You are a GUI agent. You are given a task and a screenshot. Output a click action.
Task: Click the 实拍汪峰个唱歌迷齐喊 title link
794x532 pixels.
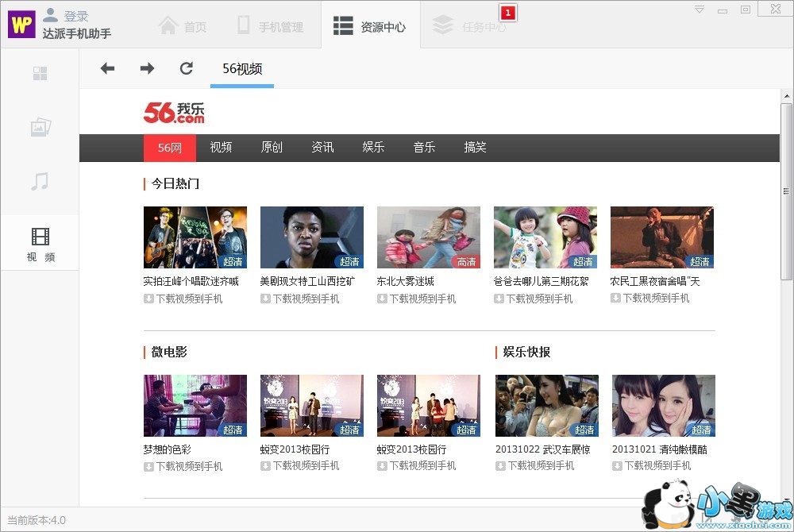[191, 281]
